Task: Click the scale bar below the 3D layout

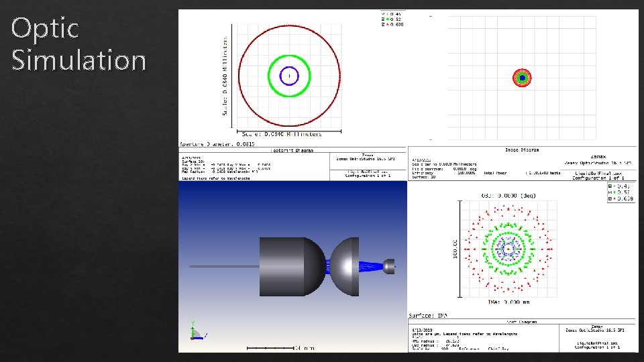Action: point(270,348)
